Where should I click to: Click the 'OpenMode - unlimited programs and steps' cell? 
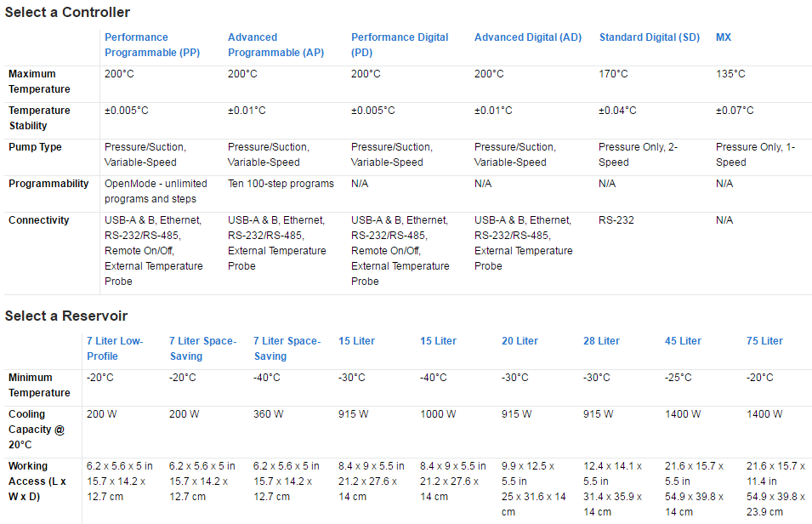[x=156, y=191]
